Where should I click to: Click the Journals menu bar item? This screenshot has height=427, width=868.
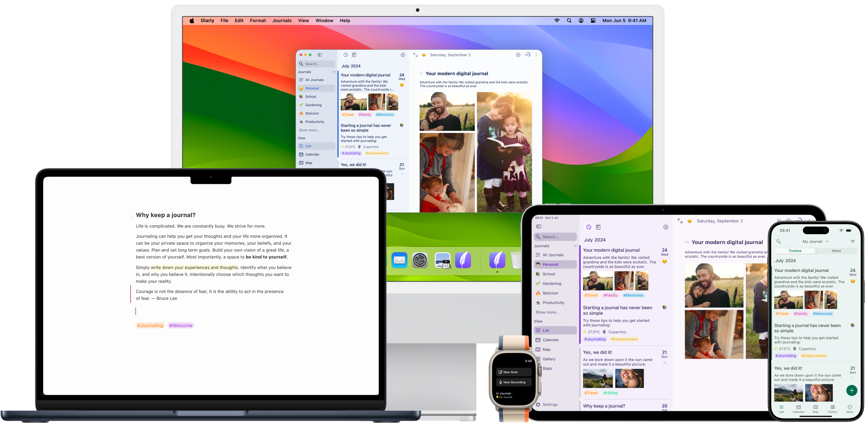(281, 21)
